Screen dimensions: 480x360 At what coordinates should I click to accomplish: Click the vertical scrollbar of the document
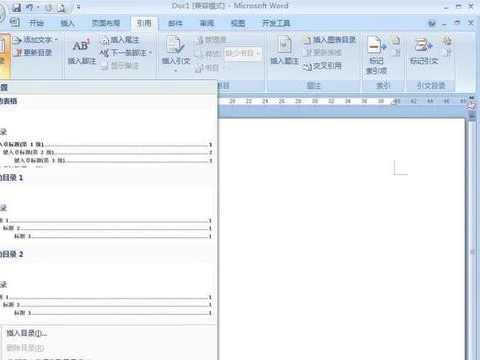pos(472,240)
